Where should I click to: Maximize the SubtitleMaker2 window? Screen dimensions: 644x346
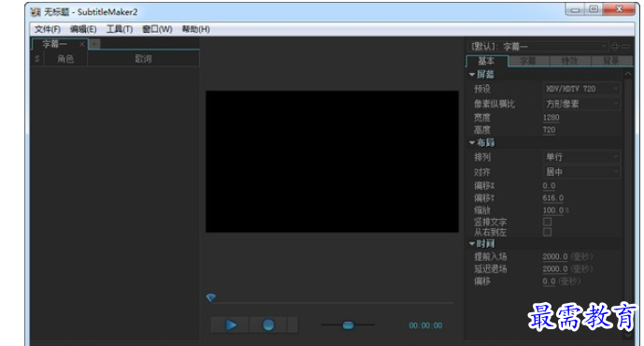(594, 9)
